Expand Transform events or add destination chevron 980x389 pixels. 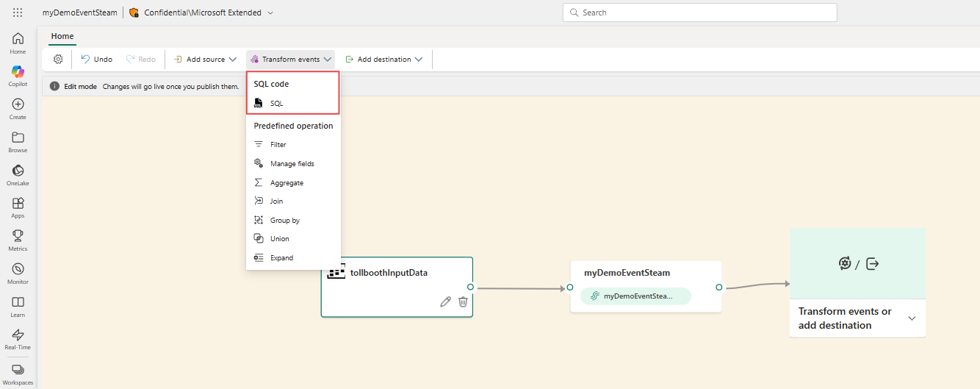click(912, 318)
